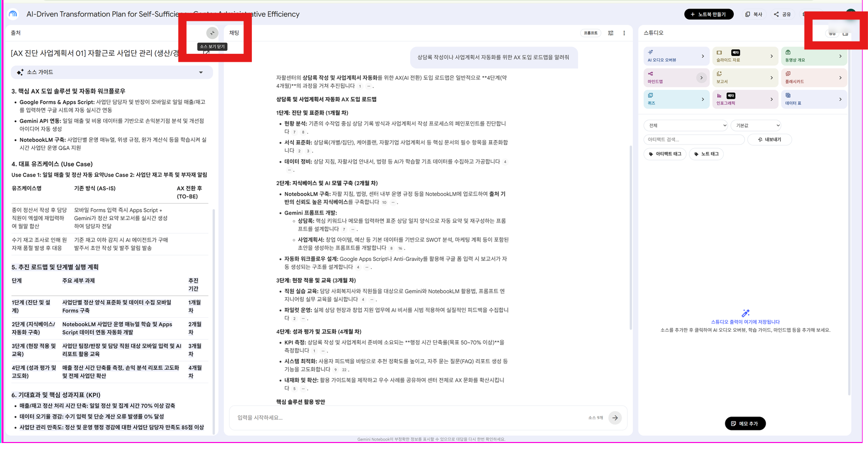Viewport: 868px width, 452px height.
Task: Click the 복사 copy button
Action: (x=754, y=14)
